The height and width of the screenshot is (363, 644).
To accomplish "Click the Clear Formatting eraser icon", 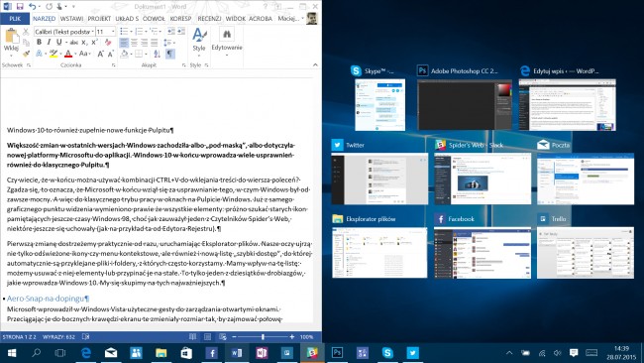I will (x=108, y=42).
